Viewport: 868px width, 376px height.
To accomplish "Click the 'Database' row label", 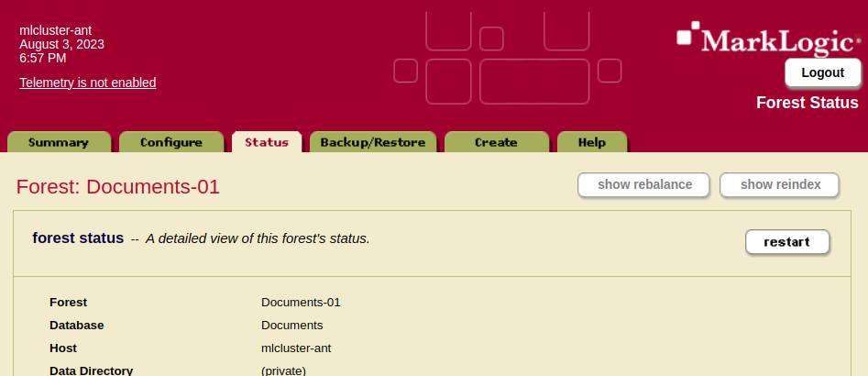I will tap(76, 325).
